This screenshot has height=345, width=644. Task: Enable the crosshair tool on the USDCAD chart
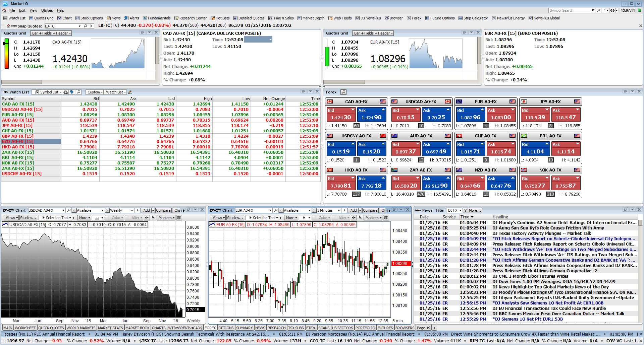click(147, 218)
